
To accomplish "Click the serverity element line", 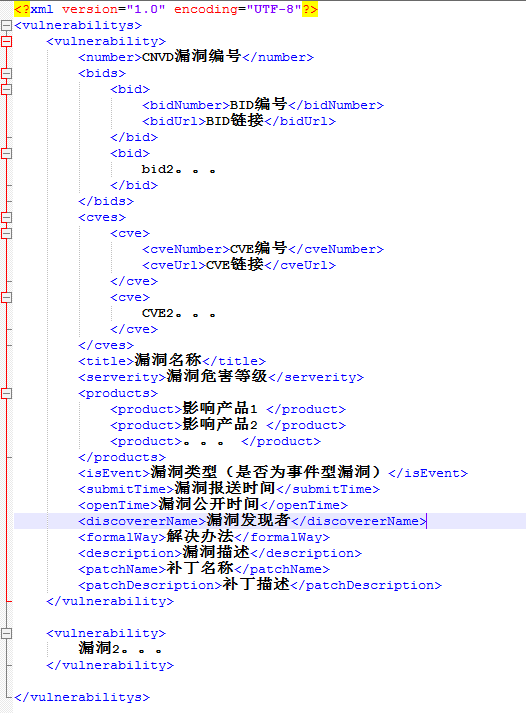I will (221, 377).
